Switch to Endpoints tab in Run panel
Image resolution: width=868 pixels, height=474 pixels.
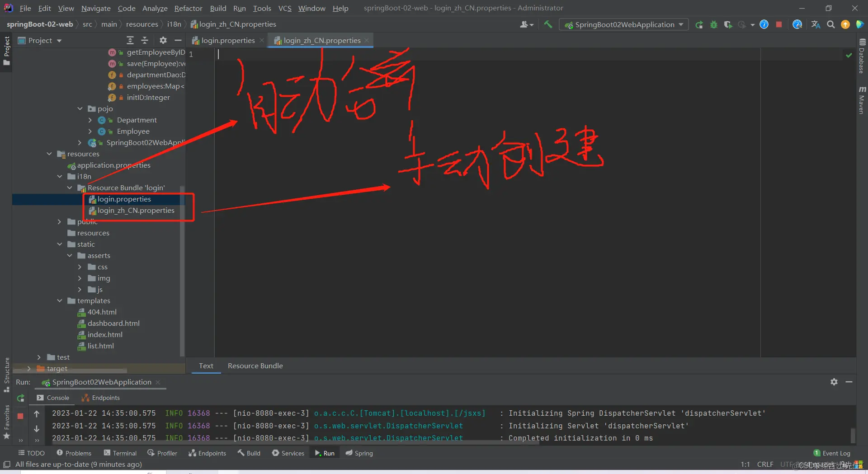click(100, 398)
